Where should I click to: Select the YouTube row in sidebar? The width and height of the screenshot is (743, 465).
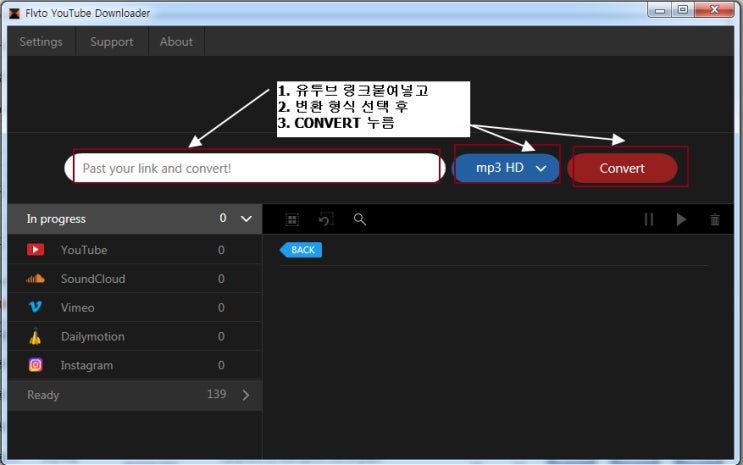[135, 249]
